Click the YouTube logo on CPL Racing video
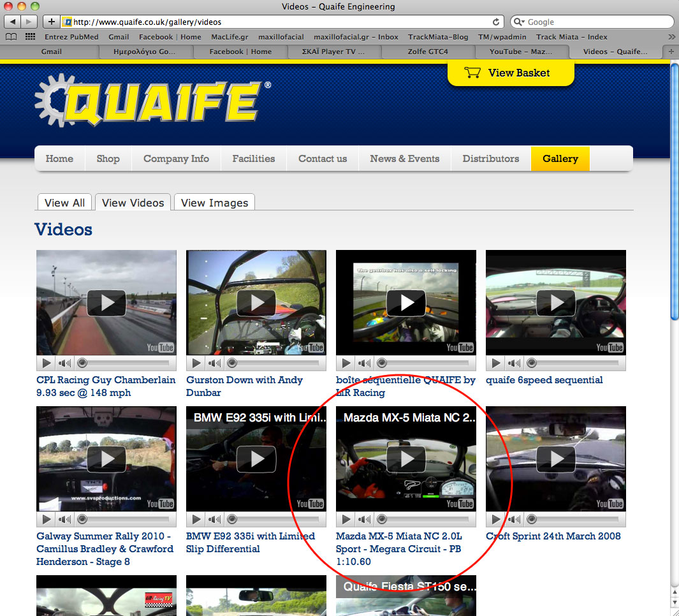 click(160, 348)
